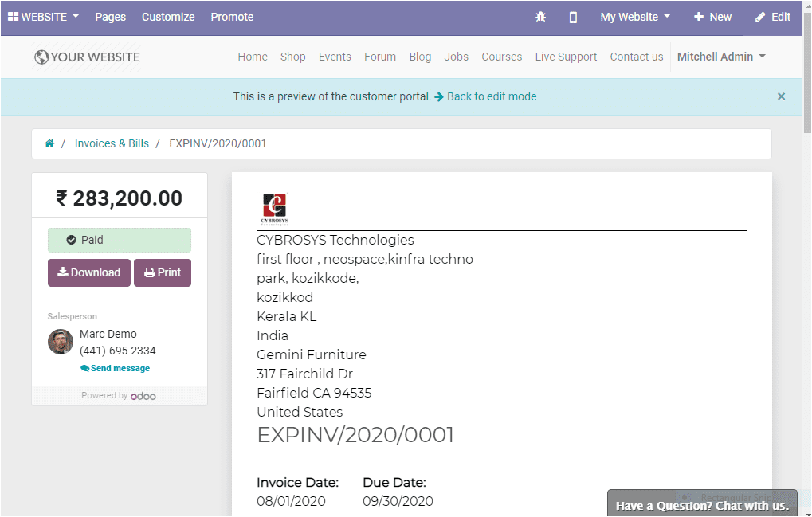Click the due date 09/30/2020

[398, 501]
